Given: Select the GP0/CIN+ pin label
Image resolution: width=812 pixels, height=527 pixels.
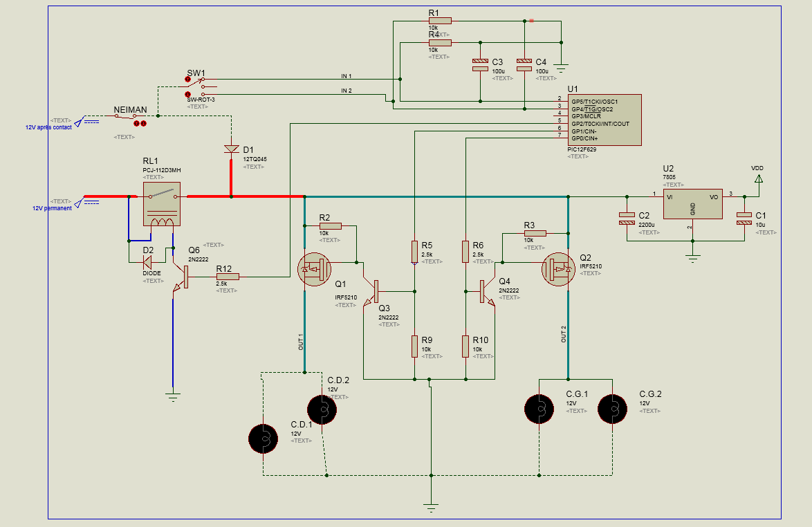Looking at the screenshot, I should click(584, 138).
